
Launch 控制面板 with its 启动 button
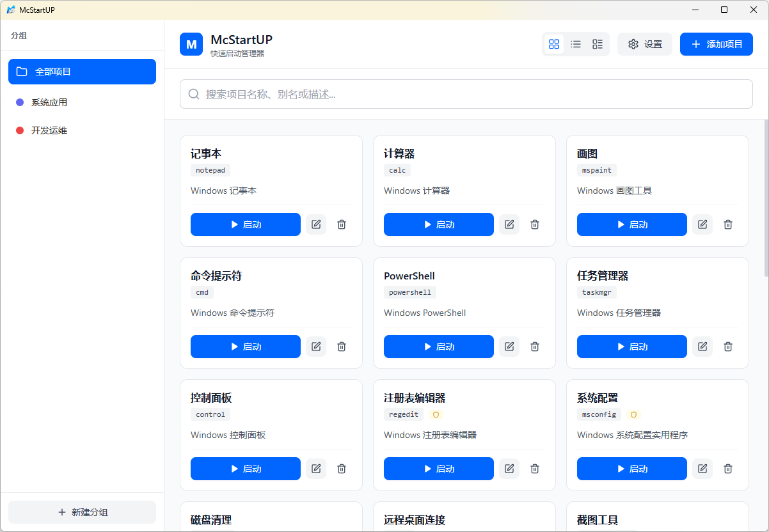point(246,469)
